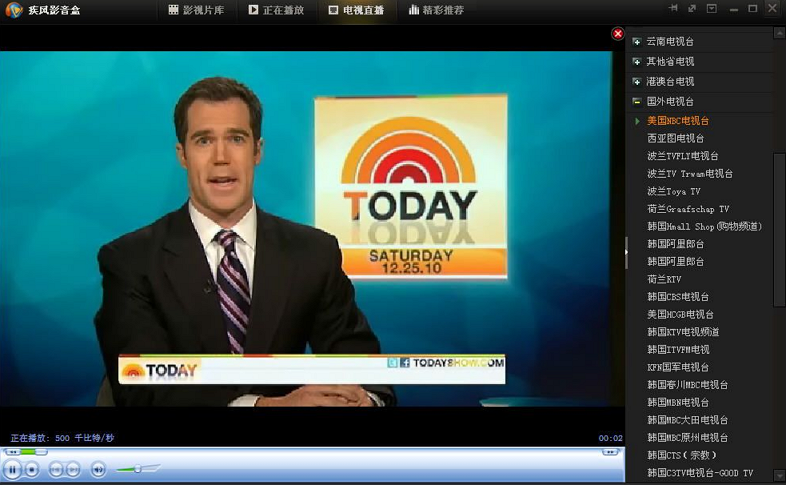Collapse the 国外电视台 group

[637, 102]
